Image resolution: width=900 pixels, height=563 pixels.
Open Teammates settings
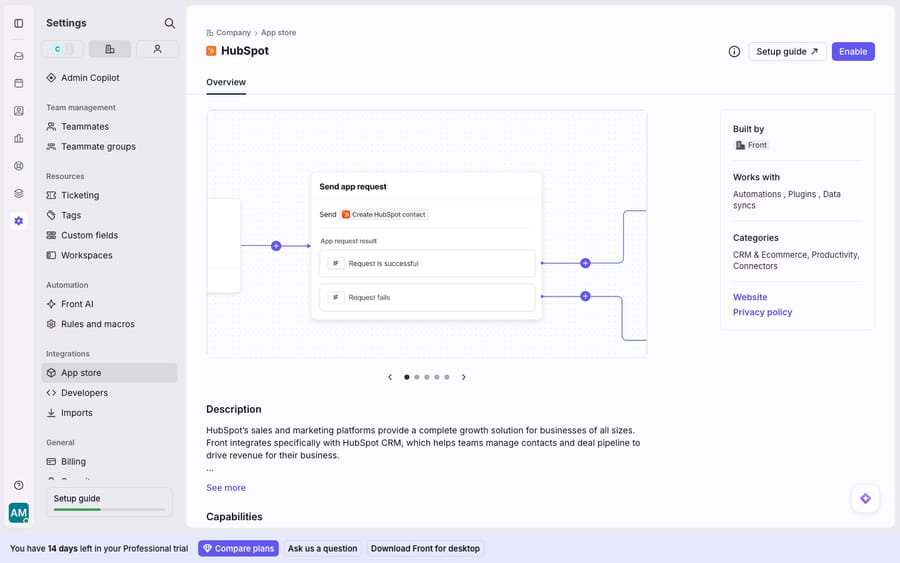[109, 126]
